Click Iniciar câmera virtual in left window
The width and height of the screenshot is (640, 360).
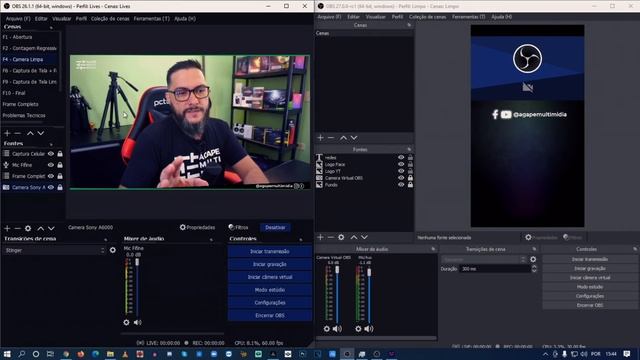(x=270, y=277)
